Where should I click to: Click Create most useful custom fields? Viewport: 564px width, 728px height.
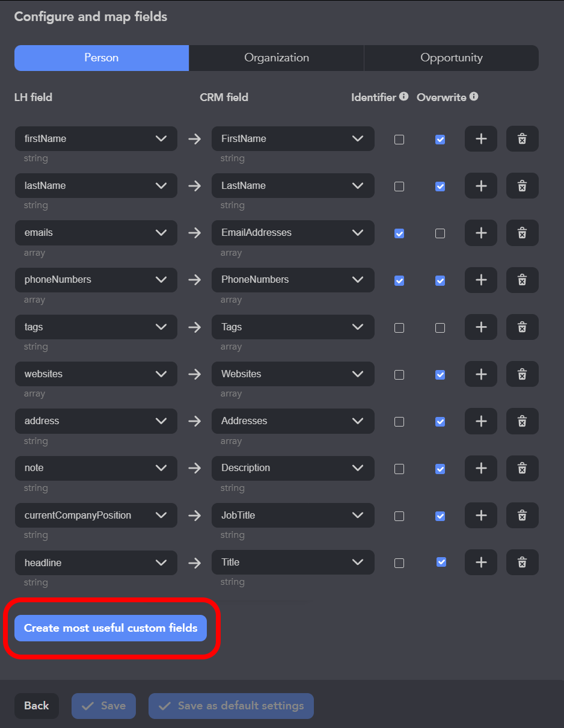[111, 628]
